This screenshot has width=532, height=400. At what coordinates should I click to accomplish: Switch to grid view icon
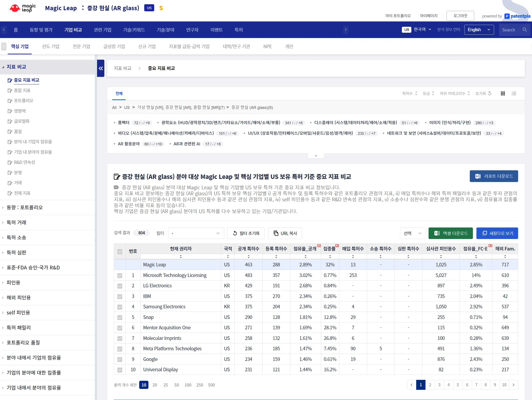[503, 94]
